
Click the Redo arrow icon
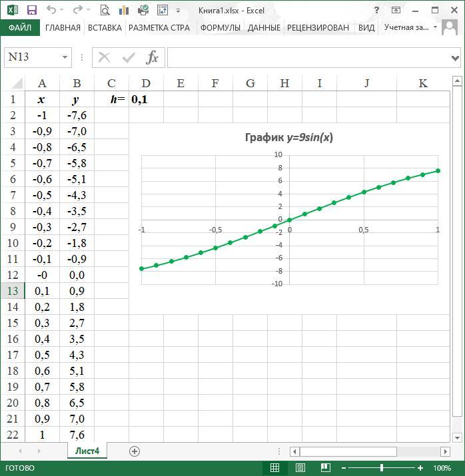tap(77, 10)
